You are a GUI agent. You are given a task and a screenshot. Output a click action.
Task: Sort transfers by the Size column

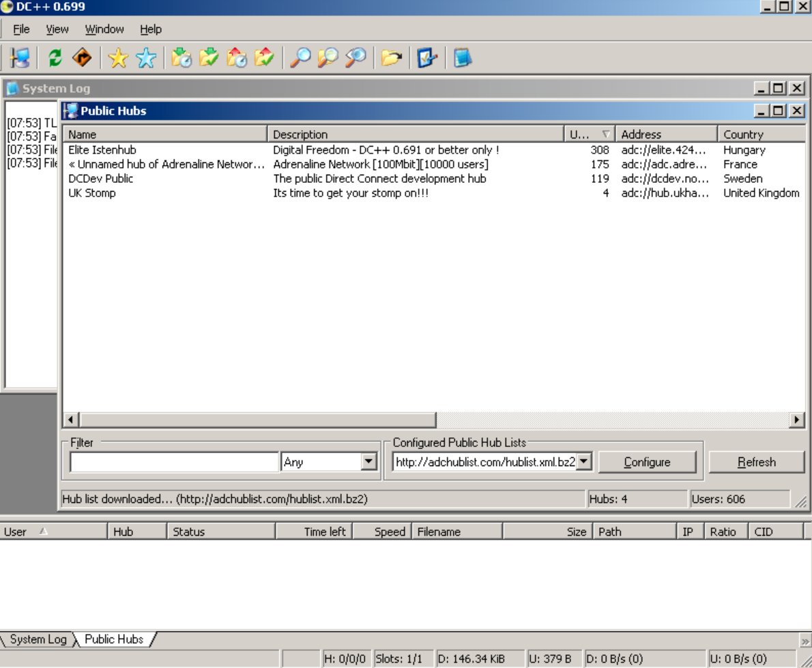click(547, 532)
